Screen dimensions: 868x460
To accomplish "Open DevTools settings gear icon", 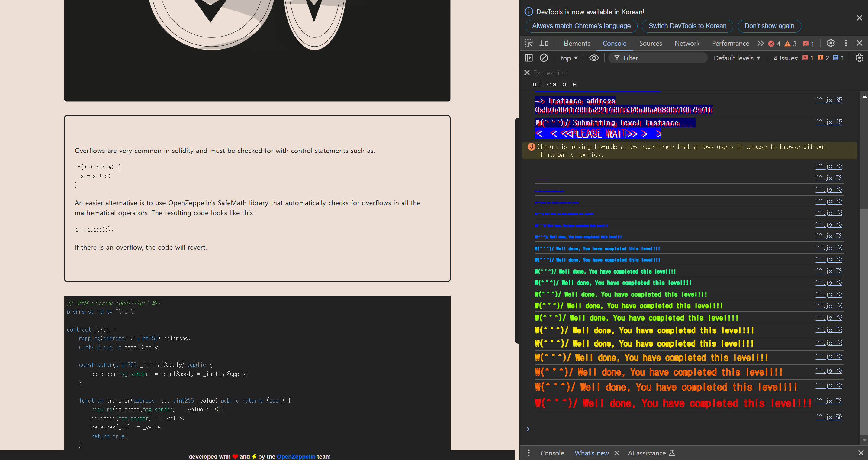I will click(x=831, y=43).
